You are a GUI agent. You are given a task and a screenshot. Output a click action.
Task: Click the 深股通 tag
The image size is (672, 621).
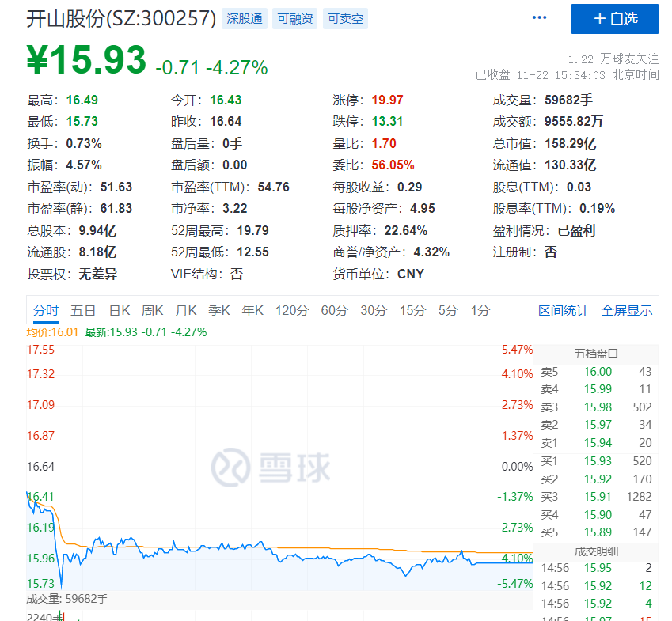(x=245, y=19)
